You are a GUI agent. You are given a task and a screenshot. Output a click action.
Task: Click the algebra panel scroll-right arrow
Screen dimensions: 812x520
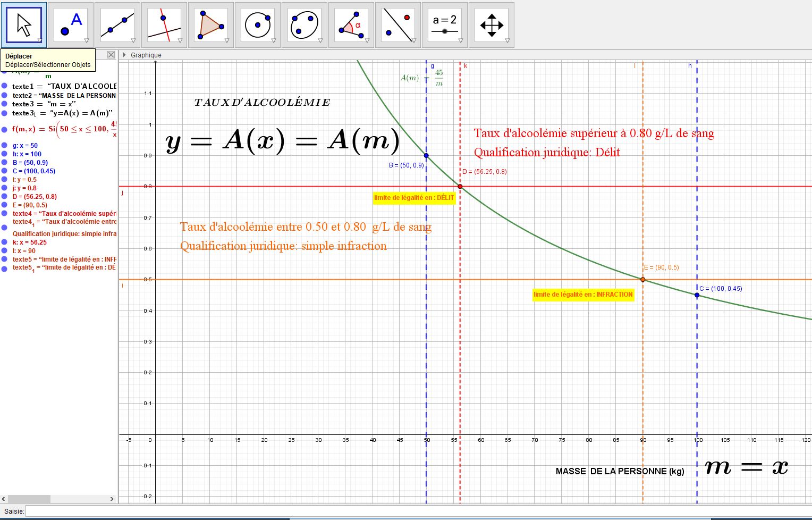[x=112, y=499]
